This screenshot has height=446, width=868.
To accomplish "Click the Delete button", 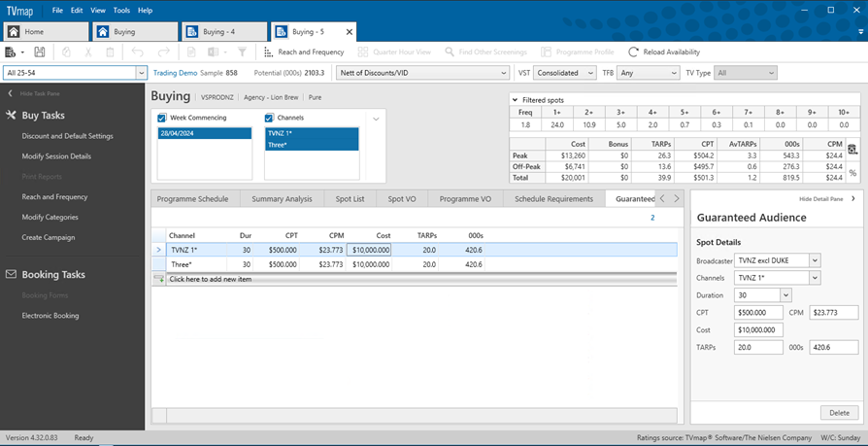I will click(x=839, y=413).
